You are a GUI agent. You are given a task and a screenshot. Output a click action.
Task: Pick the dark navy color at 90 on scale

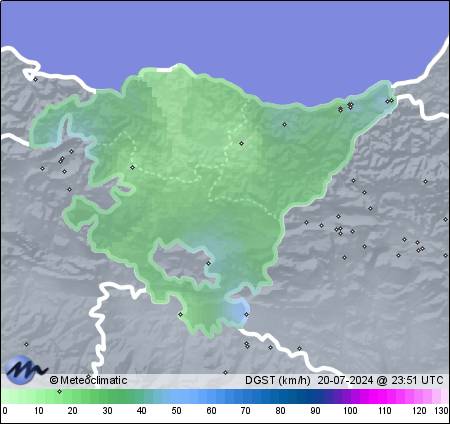click(x=315, y=397)
